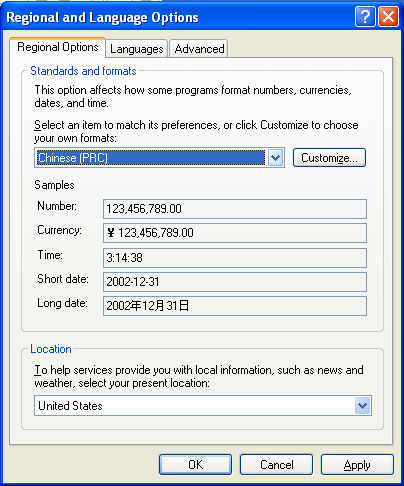Click the United States location combo box
Screen dimensions: 404x486
tap(203, 405)
